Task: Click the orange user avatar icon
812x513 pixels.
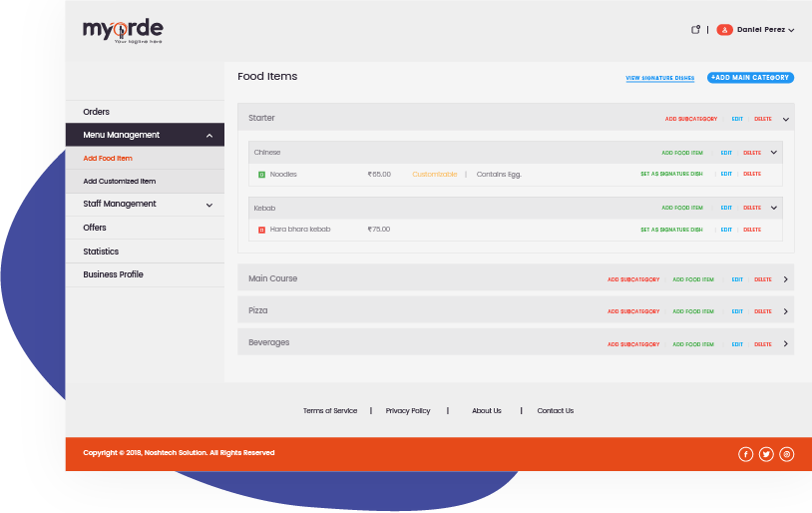Action: (x=724, y=30)
